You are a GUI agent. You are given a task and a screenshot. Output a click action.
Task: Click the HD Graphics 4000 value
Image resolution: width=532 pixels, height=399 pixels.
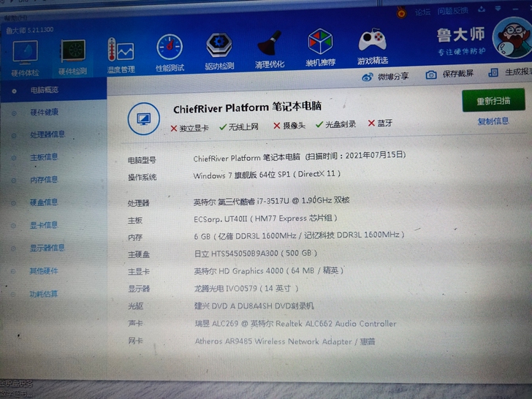point(269,270)
